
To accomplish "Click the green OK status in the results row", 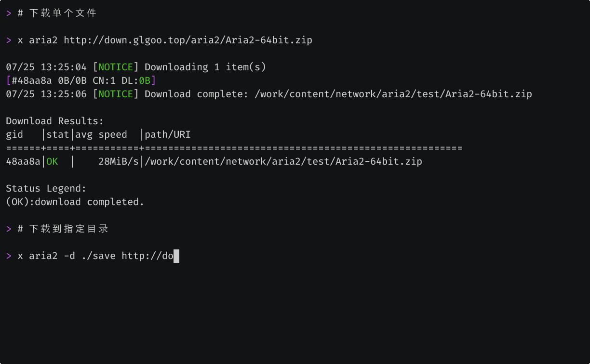I will pyautogui.click(x=52, y=161).
